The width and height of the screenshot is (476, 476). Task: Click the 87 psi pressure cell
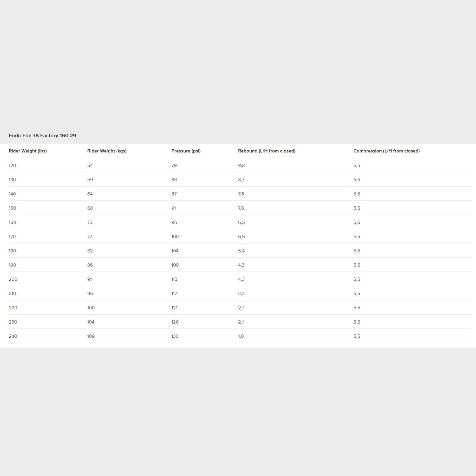pyautogui.click(x=174, y=194)
